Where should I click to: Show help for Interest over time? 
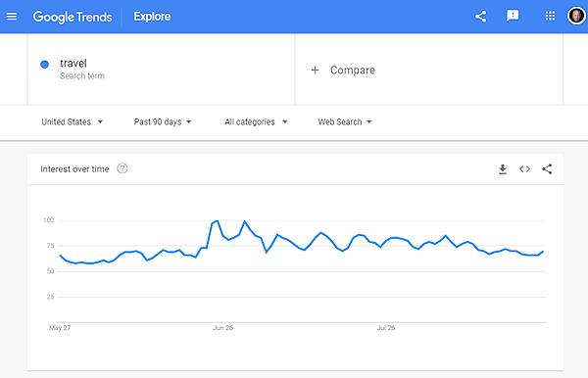tap(122, 168)
